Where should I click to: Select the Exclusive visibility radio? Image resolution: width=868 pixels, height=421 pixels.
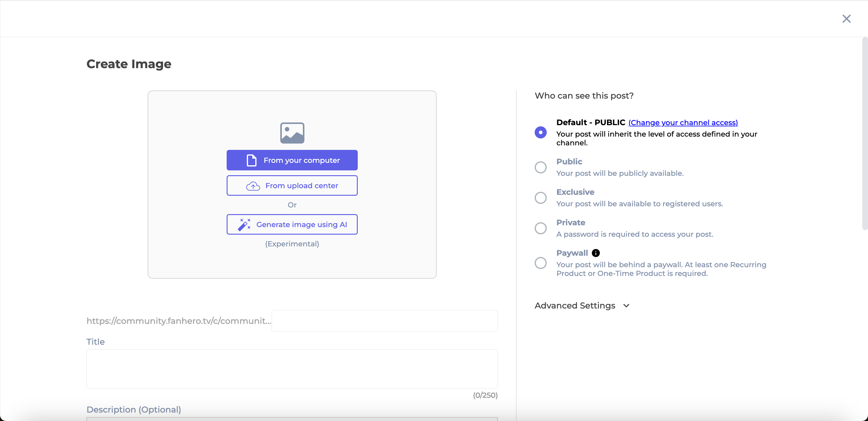pyautogui.click(x=540, y=198)
